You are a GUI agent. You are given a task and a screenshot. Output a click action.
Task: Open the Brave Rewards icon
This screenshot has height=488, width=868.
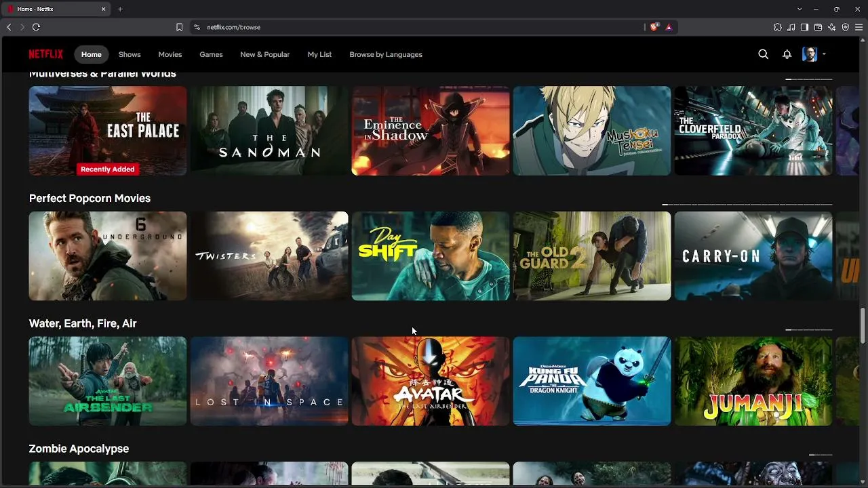[669, 27]
